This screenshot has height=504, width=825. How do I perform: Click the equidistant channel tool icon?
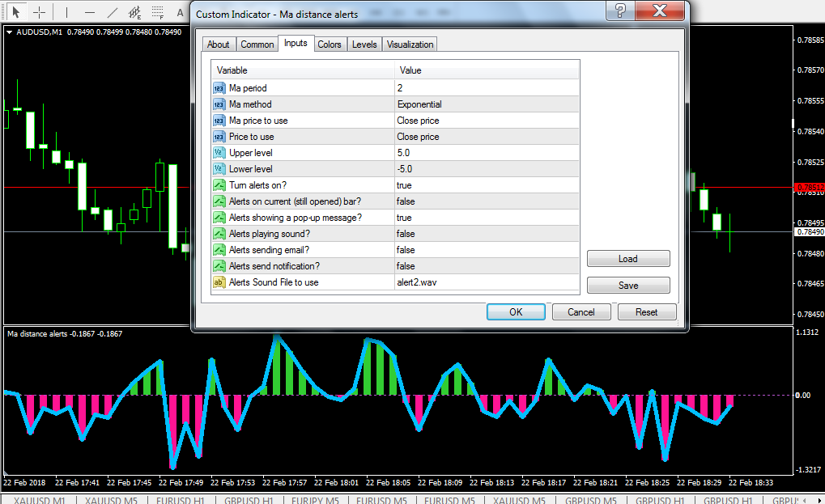coord(134,12)
